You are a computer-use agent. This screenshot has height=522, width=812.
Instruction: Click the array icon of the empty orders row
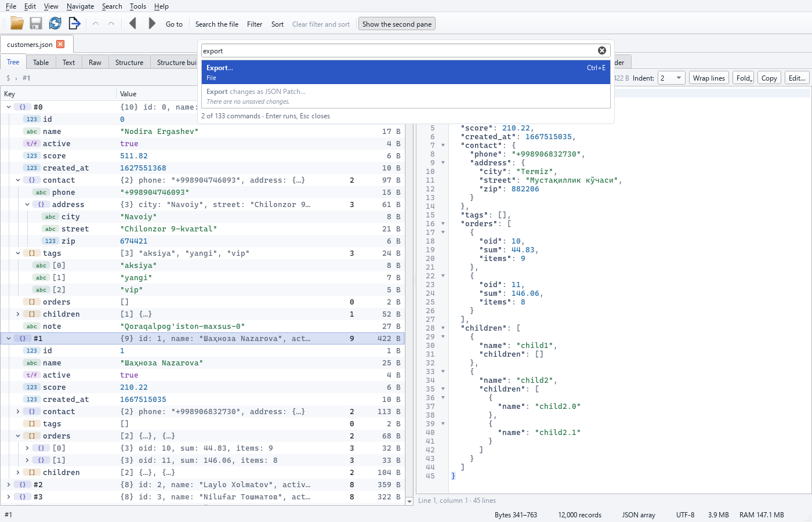pyautogui.click(x=32, y=302)
